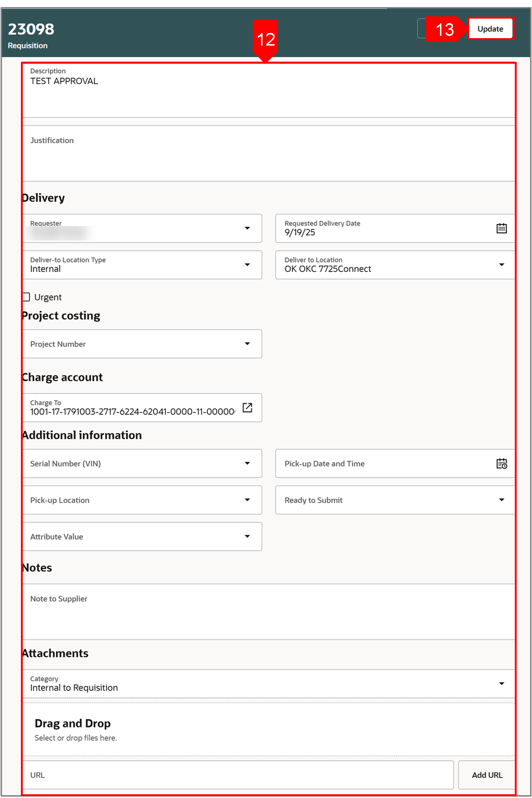This screenshot has height=798, width=532.
Task: Click the Add URL button
Action: coord(487,775)
